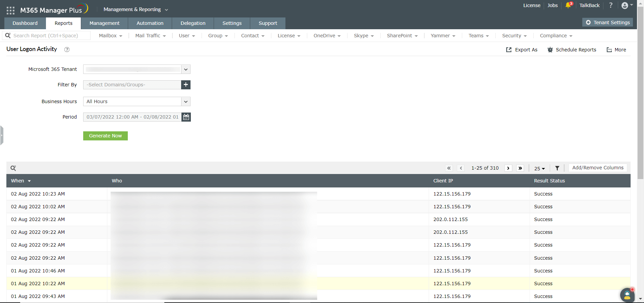Go to first page of results
This screenshot has height=303, width=644.
[449, 168]
